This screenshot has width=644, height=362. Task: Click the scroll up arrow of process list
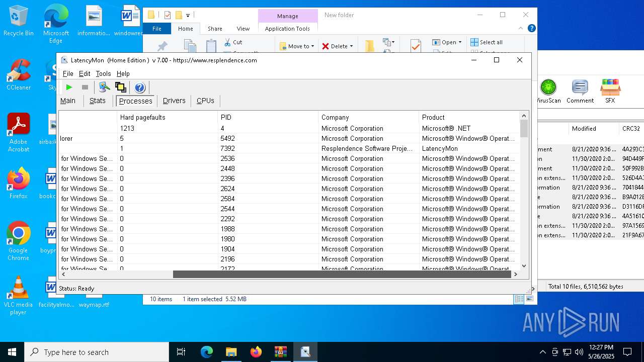point(524,116)
